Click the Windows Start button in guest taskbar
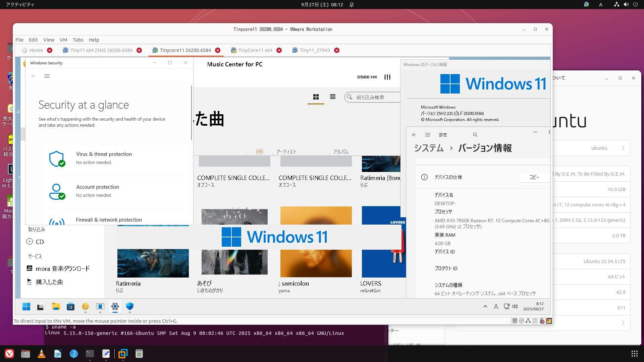The width and height of the screenshot is (644, 362). click(x=26, y=306)
